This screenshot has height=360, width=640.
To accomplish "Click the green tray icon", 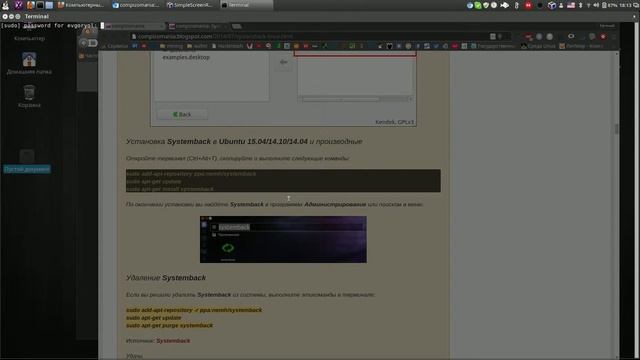I will pos(478,5).
